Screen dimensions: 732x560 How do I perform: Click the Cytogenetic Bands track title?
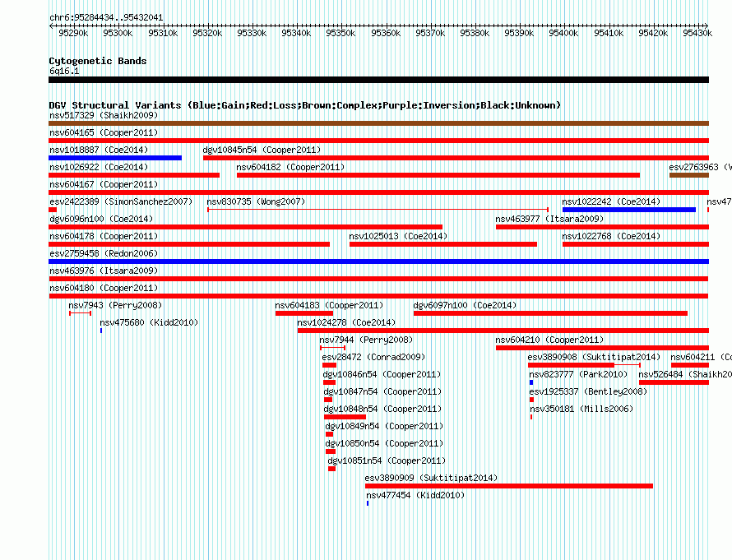point(98,61)
